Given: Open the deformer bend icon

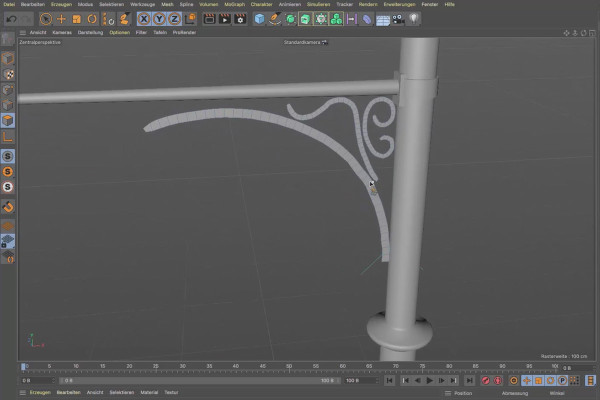Looking at the screenshot, I should (x=367, y=19).
